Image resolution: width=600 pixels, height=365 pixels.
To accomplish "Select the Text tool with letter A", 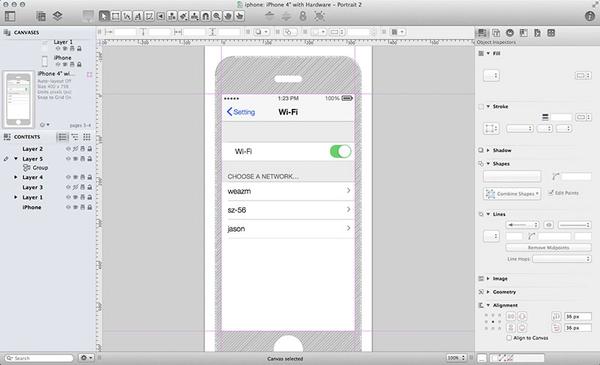I will (138, 16).
